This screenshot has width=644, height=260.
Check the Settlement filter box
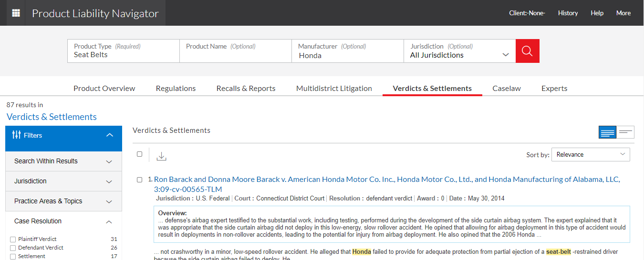tap(13, 256)
